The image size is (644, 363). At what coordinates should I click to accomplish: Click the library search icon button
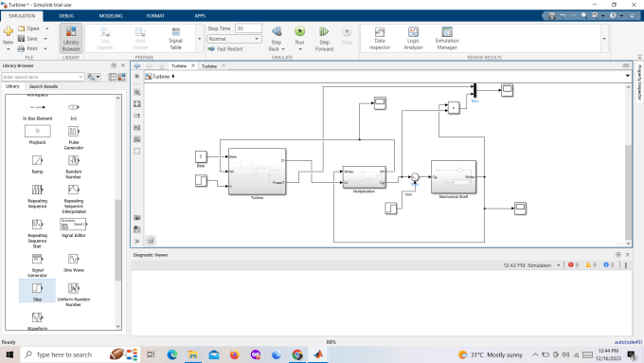tap(91, 77)
